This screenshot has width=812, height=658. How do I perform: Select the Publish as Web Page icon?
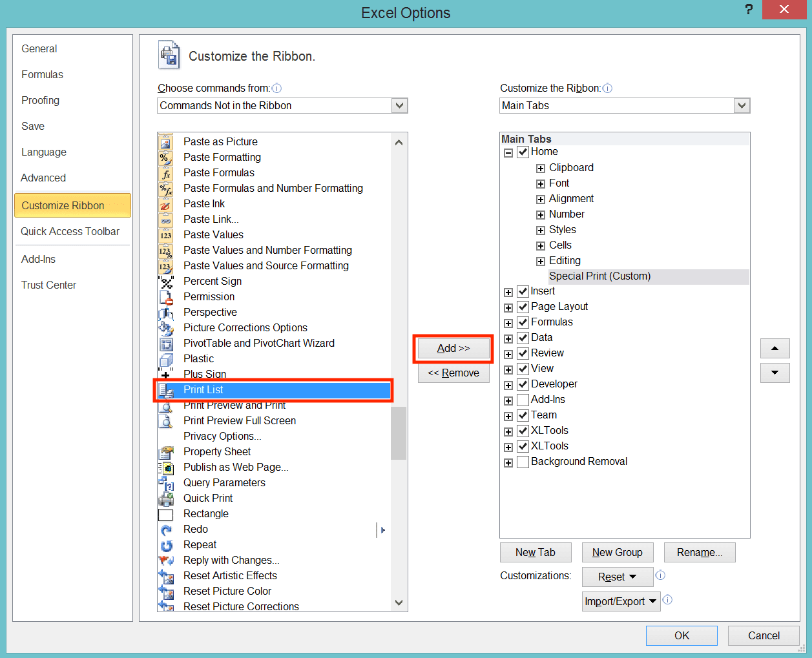click(166, 468)
